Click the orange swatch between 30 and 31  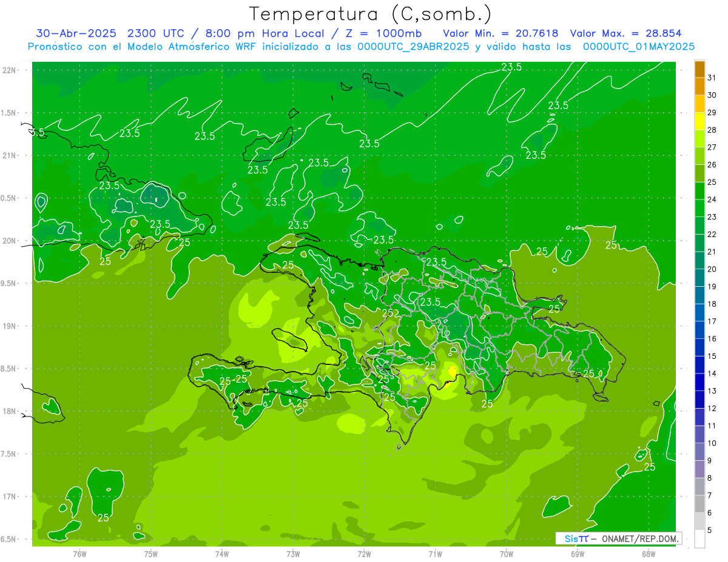699,86
